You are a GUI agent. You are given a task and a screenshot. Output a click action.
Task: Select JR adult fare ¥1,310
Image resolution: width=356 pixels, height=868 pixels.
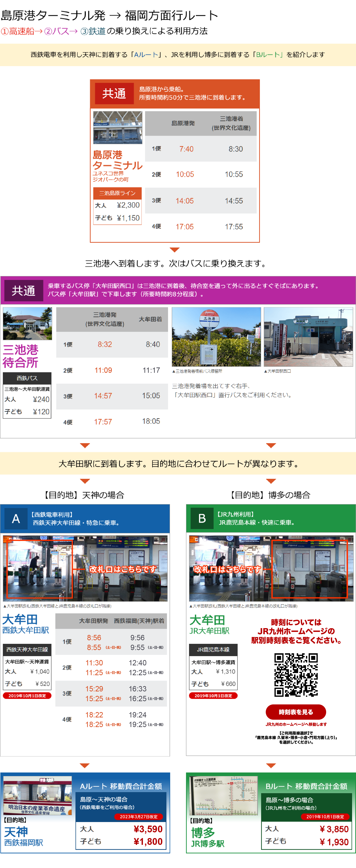coord(226,672)
